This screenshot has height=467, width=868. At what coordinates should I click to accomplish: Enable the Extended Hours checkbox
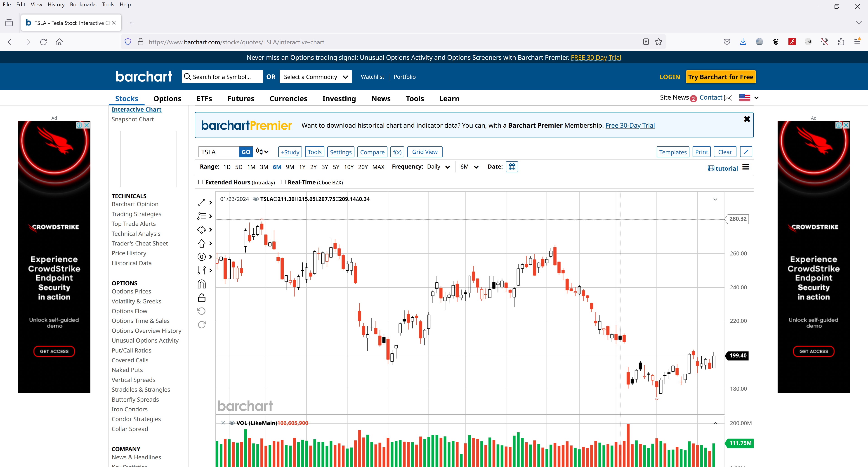(x=201, y=182)
